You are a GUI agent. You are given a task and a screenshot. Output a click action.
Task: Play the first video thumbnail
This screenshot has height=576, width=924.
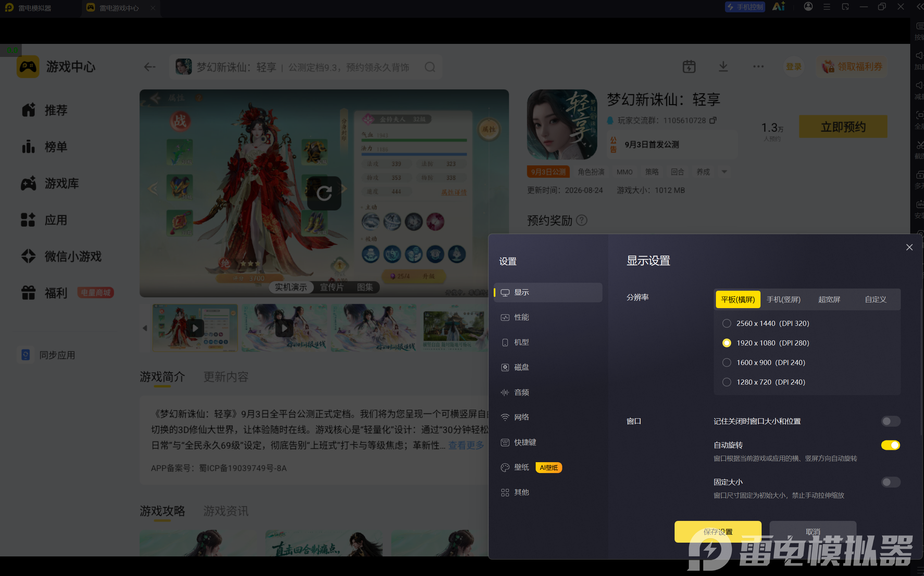point(195,328)
